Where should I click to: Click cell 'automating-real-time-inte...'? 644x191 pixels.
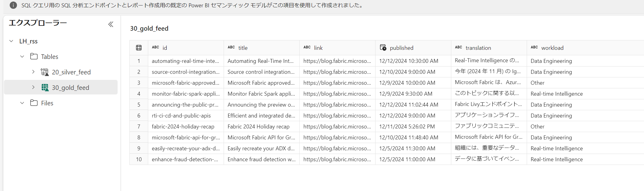click(x=185, y=61)
